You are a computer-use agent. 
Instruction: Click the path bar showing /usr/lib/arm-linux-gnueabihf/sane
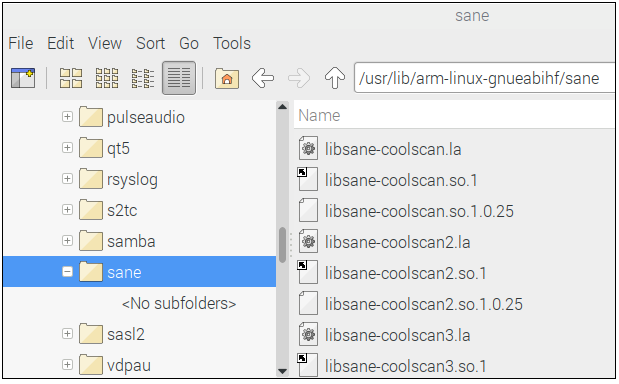(485, 78)
